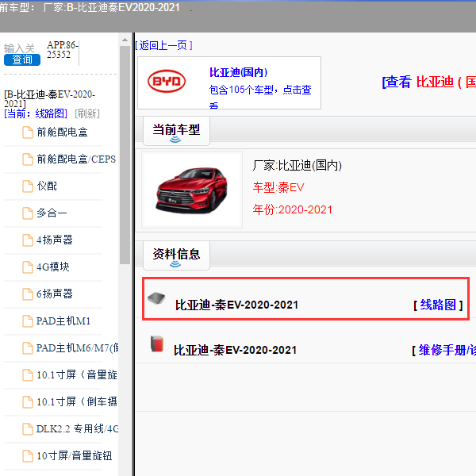Click the 车型:秦EV text

[x=278, y=187]
